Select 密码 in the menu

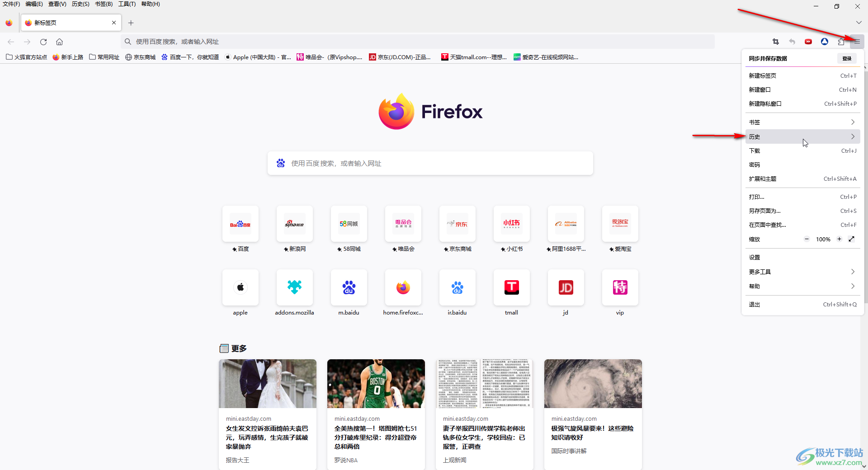(x=802, y=164)
